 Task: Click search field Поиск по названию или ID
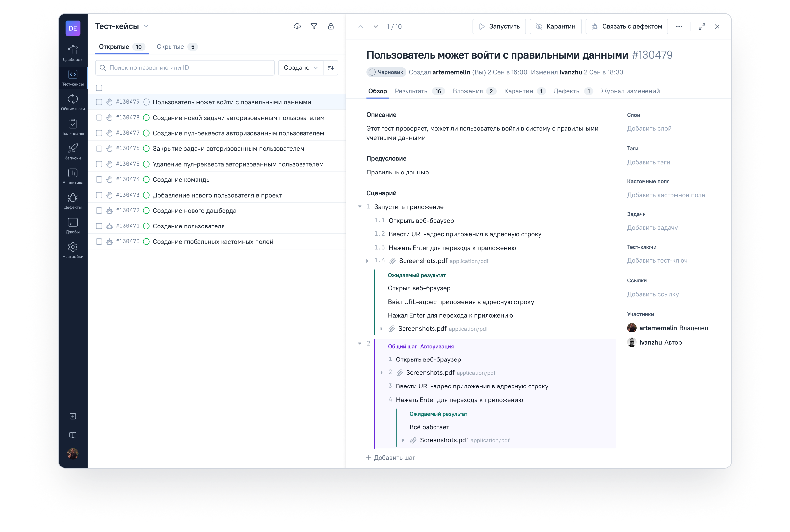185,68
